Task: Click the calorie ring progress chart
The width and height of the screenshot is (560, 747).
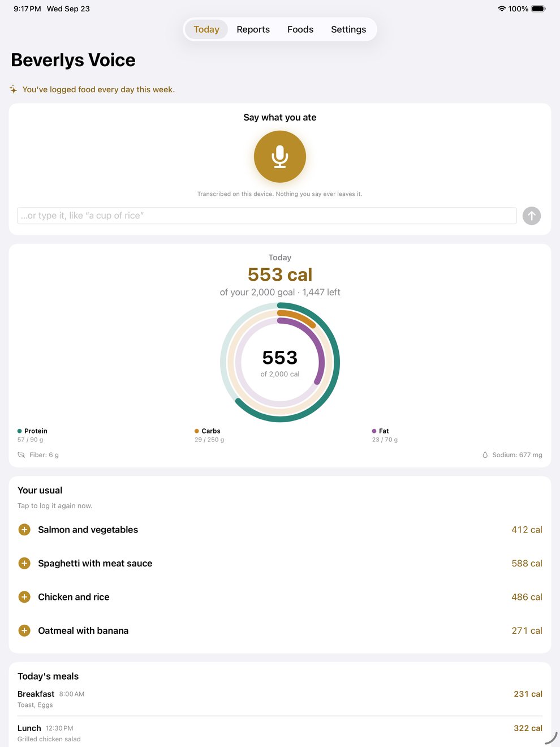Action: pyautogui.click(x=280, y=362)
